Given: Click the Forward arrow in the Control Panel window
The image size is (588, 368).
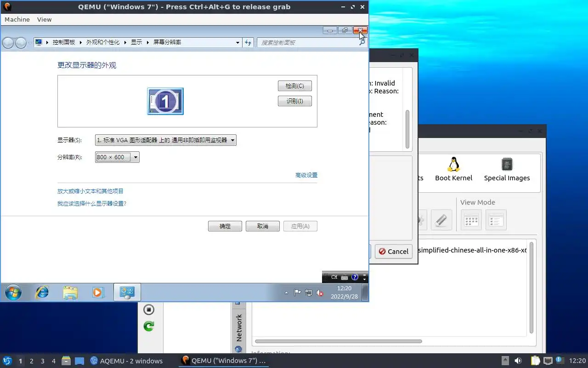Looking at the screenshot, I should (x=21, y=43).
